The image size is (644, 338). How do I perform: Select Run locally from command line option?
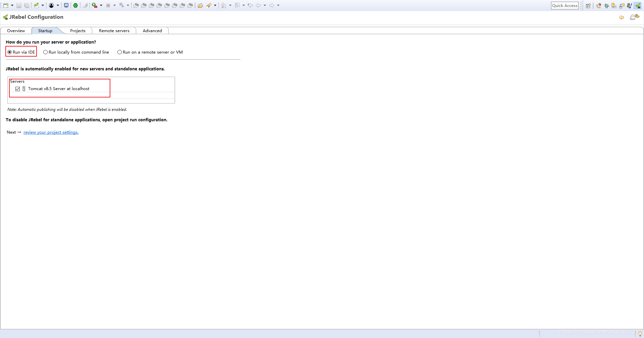pos(76,52)
